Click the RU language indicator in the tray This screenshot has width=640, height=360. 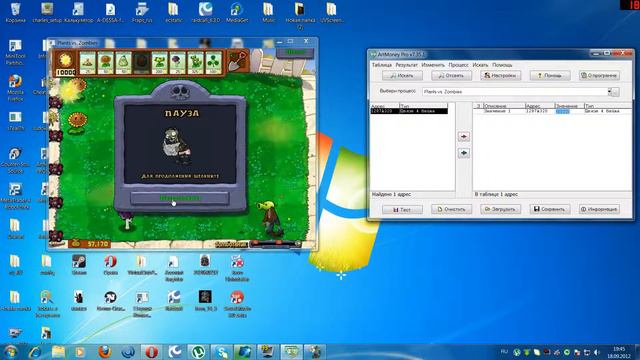pyautogui.click(x=504, y=351)
